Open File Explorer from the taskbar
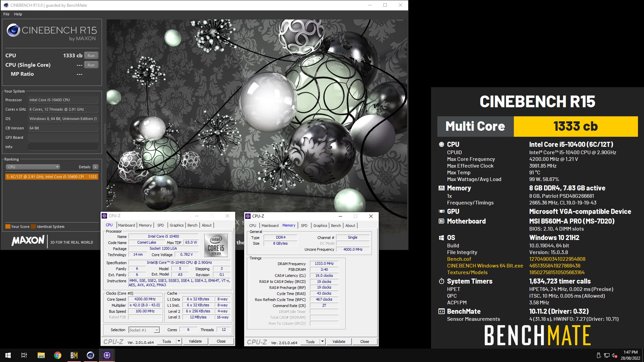The width and height of the screenshot is (644, 362). pos(41,355)
